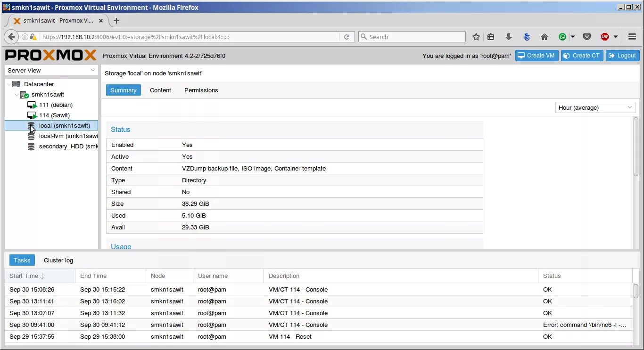The image size is (644, 350).
Task: Click the Datacenter server icon in tree
Action: tap(16, 84)
